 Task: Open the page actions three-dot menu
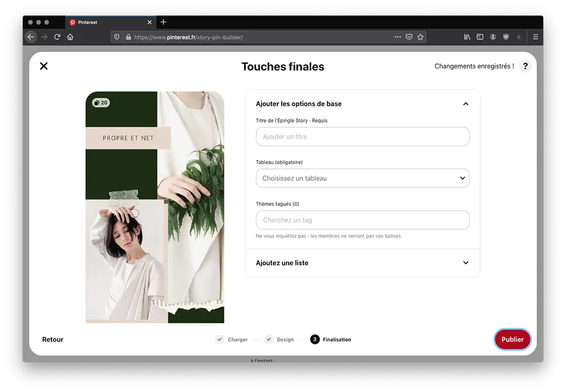pyautogui.click(x=397, y=37)
